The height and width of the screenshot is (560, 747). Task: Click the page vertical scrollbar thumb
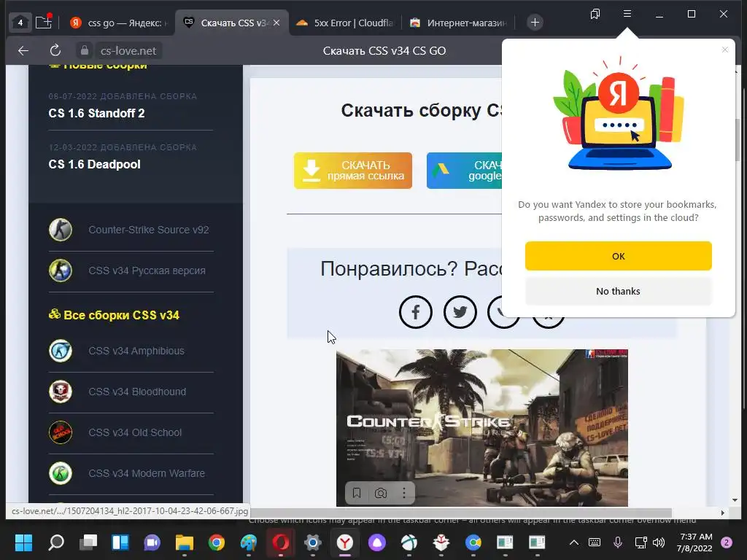pyautogui.click(x=738, y=139)
